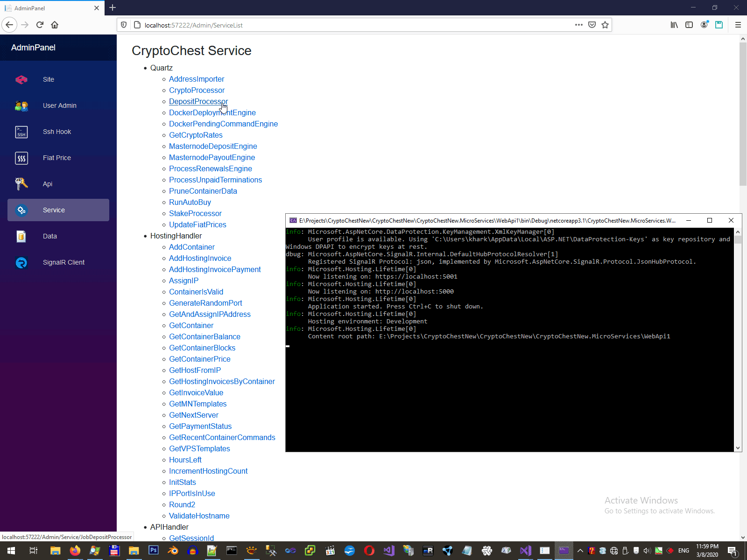Select the Service gears icon

click(x=21, y=210)
